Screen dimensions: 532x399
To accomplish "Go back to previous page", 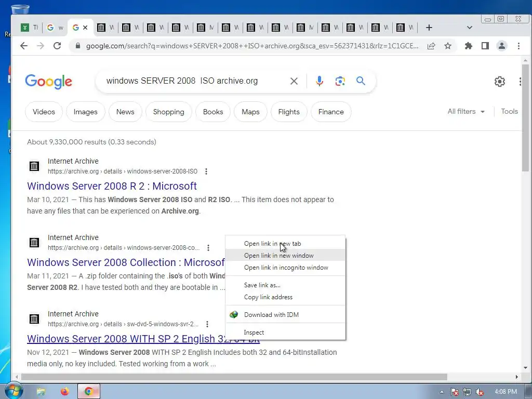I will (x=23, y=46).
